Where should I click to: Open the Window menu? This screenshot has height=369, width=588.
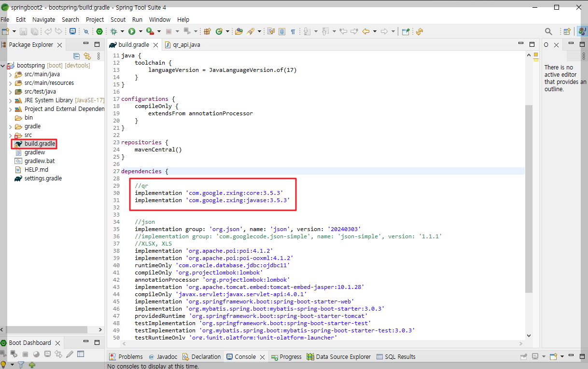click(159, 19)
